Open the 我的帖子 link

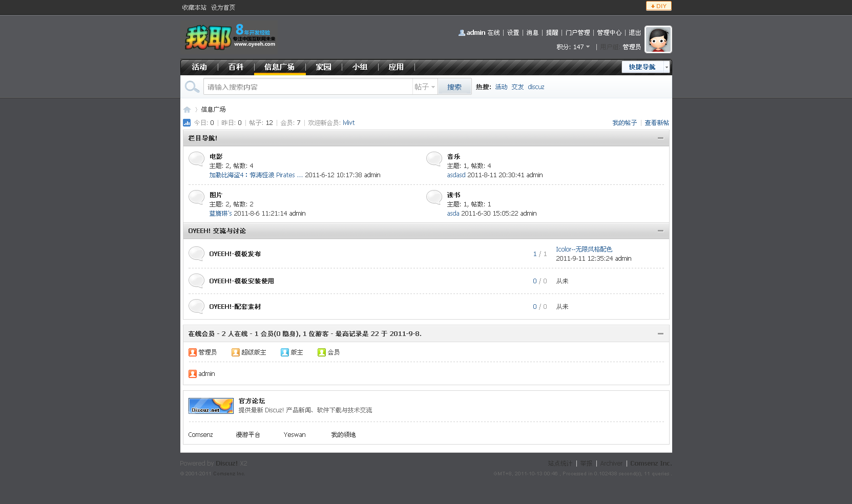(x=625, y=123)
